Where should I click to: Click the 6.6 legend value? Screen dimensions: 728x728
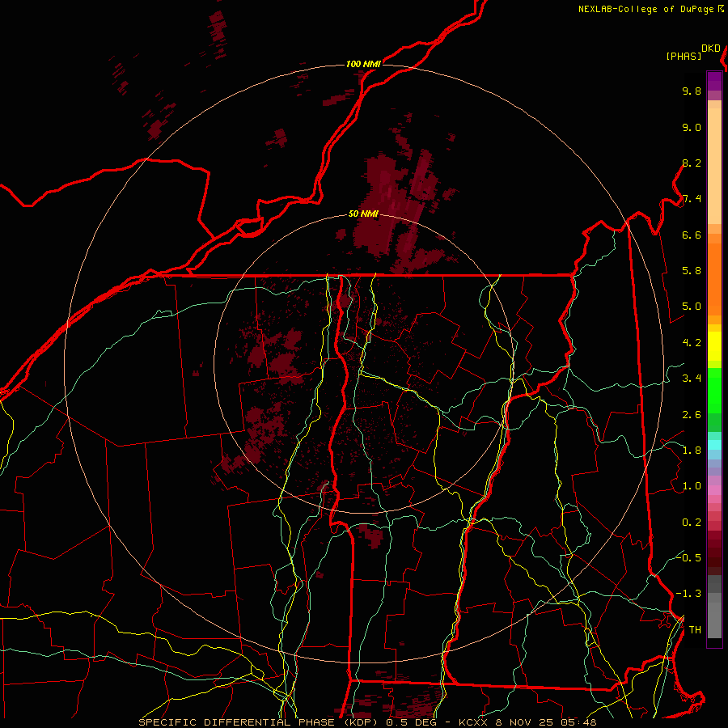tap(692, 235)
